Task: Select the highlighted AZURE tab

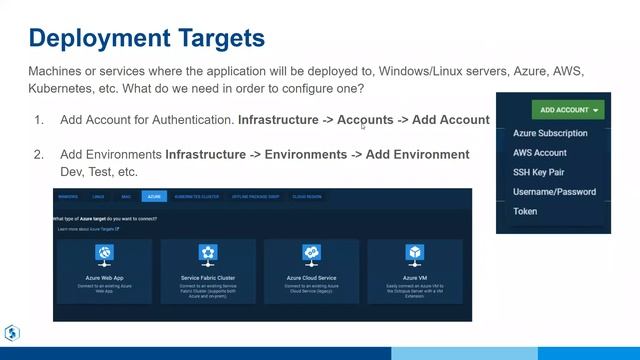Action: point(154,196)
